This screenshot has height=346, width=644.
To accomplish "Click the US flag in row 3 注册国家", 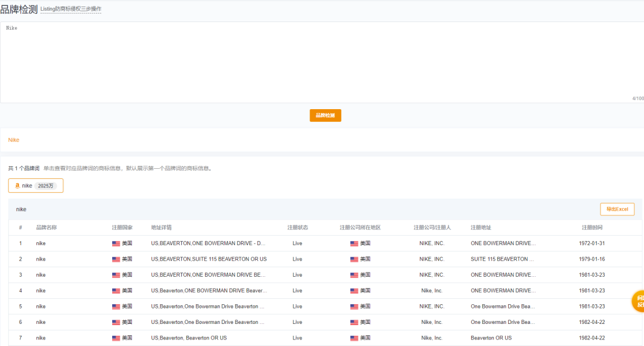I will coord(116,276).
